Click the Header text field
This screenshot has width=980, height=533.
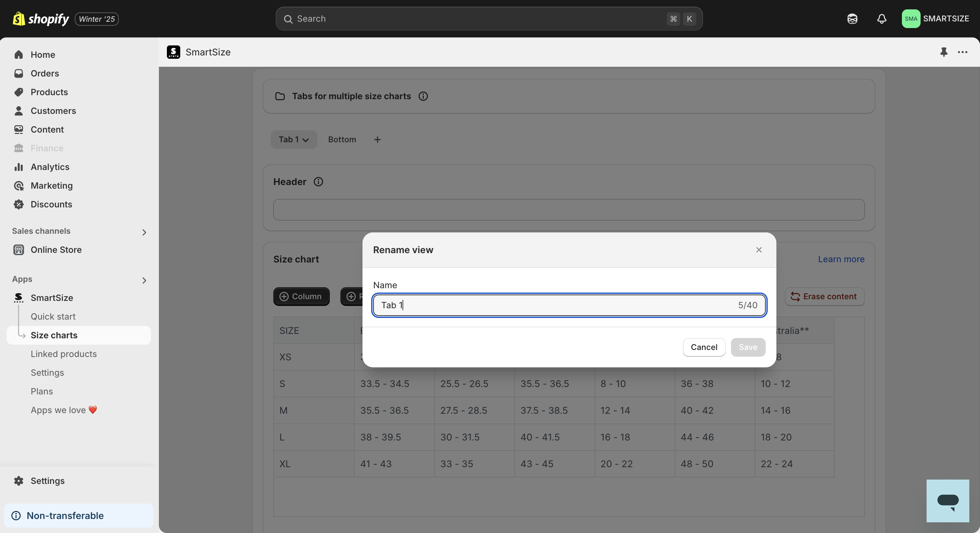click(x=569, y=210)
